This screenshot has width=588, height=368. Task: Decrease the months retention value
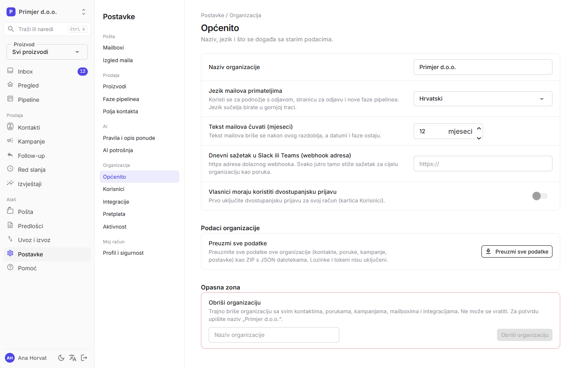(x=479, y=138)
